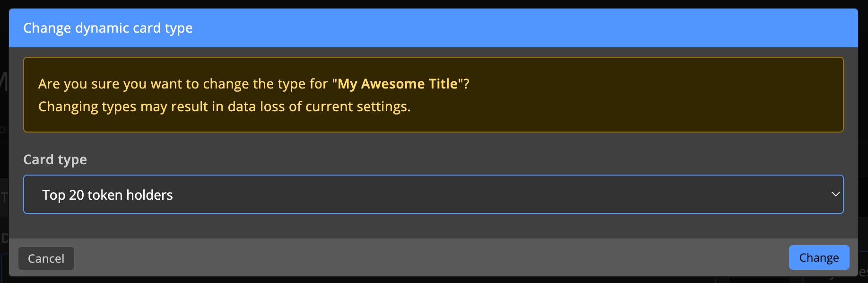Select the yellow warning message box

tap(433, 95)
